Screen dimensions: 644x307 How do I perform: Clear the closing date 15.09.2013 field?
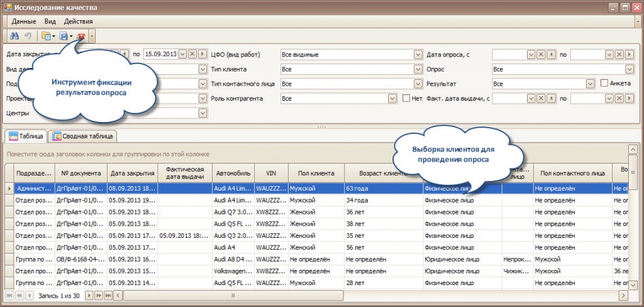192,54
